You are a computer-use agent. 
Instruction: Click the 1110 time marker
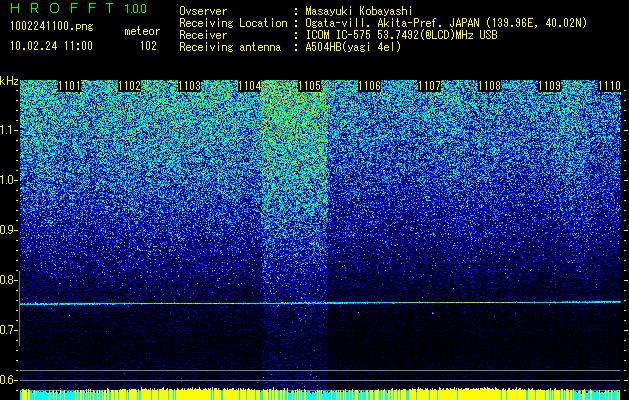[609, 86]
